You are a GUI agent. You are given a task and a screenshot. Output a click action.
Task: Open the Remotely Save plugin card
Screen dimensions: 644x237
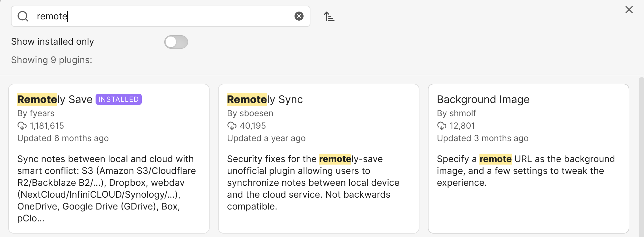click(109, 159)
